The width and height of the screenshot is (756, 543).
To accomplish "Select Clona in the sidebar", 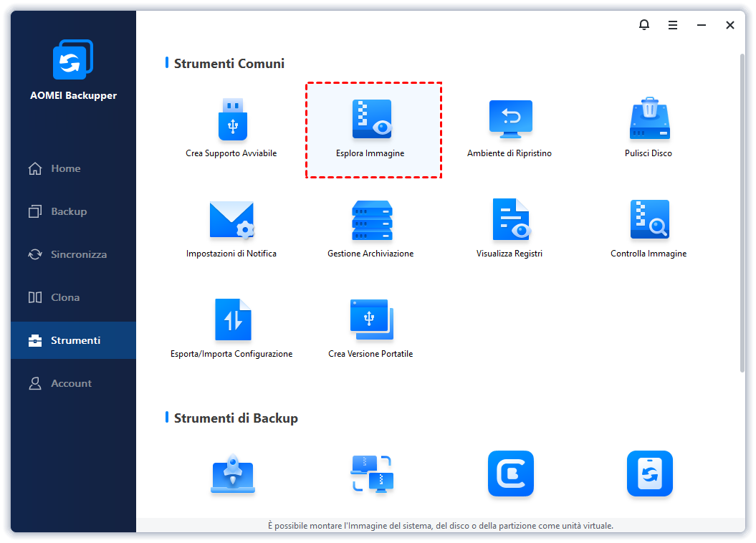I will pos(64,297).
